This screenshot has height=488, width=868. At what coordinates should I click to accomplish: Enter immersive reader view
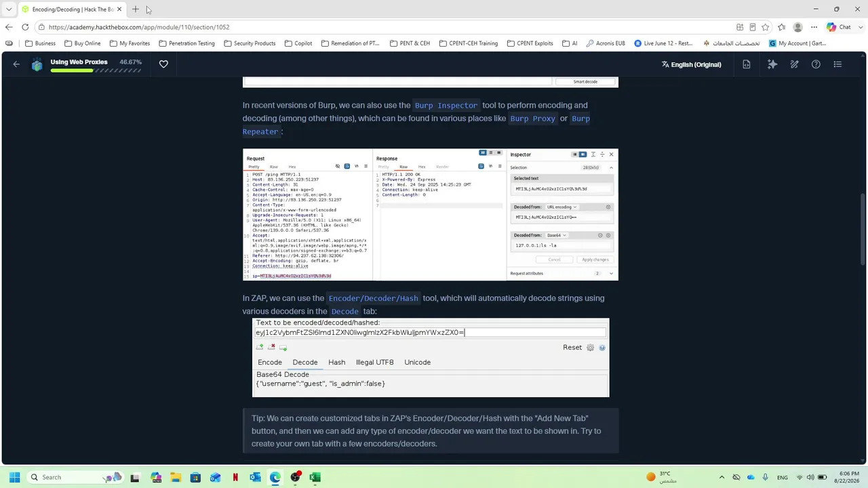pyautogui.click(x=753, y=27)
